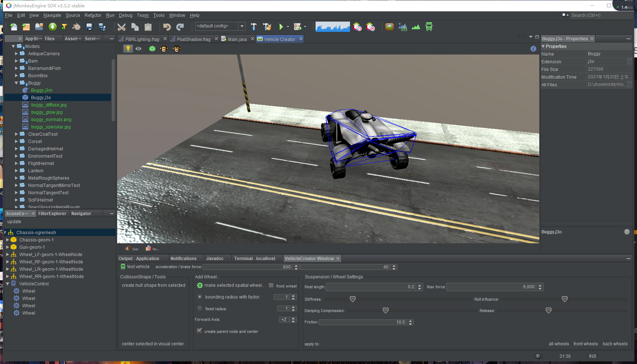Click the Open Project folder icon
Viewport: 637px width, 364px height.
[x=39, y=27]
